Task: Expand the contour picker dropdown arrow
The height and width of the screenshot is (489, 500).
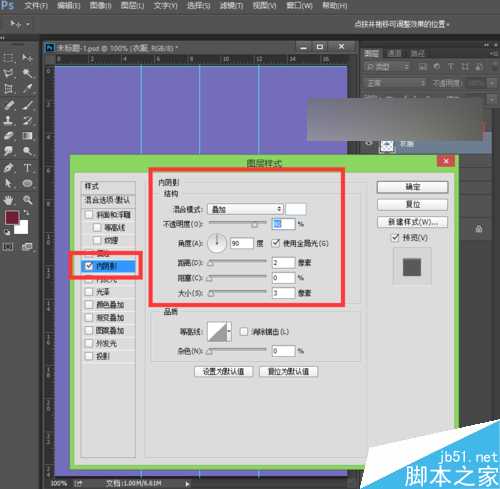Action: pos(229,331)
